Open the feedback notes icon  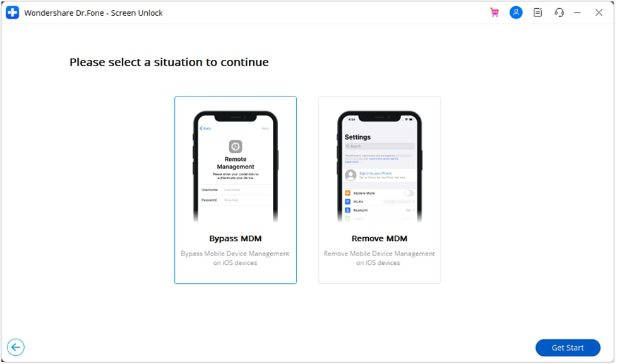(537, 13)
